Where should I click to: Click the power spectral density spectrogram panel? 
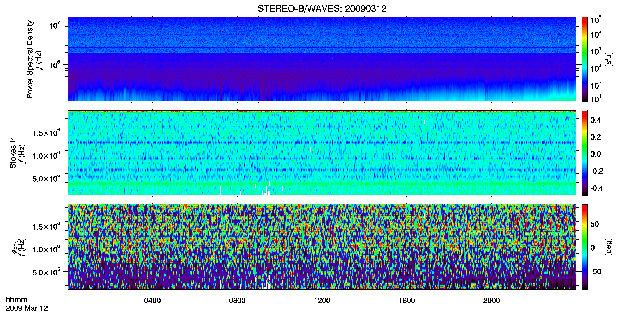[x=322, y=59]
